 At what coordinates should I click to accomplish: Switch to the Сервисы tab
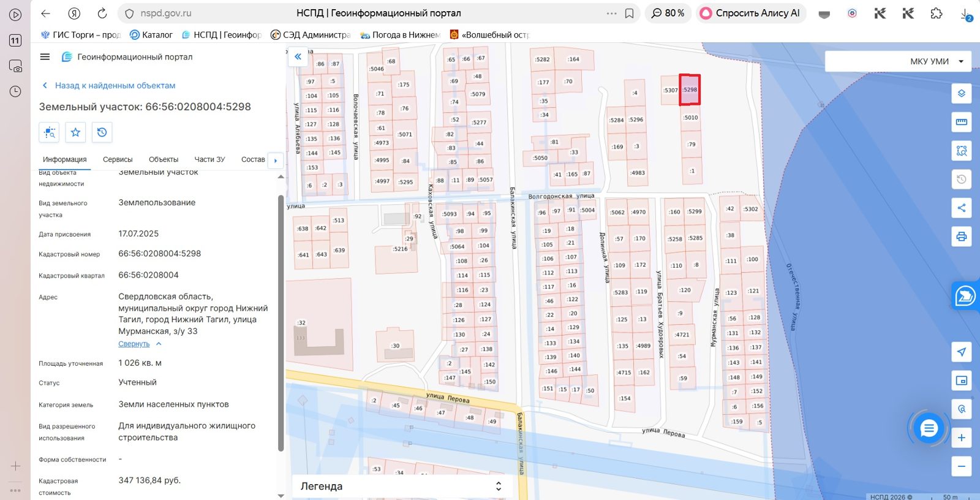point(118,159)
